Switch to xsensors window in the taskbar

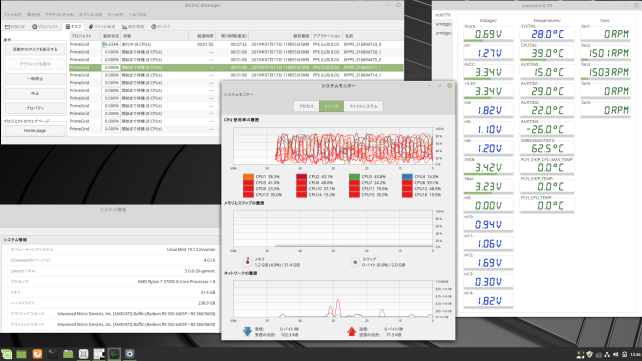point(99,354)
